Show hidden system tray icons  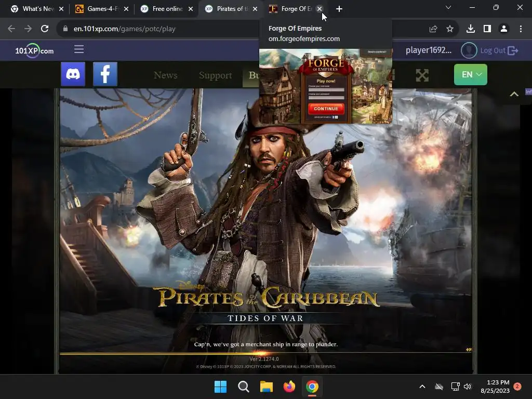click(422, 387)
